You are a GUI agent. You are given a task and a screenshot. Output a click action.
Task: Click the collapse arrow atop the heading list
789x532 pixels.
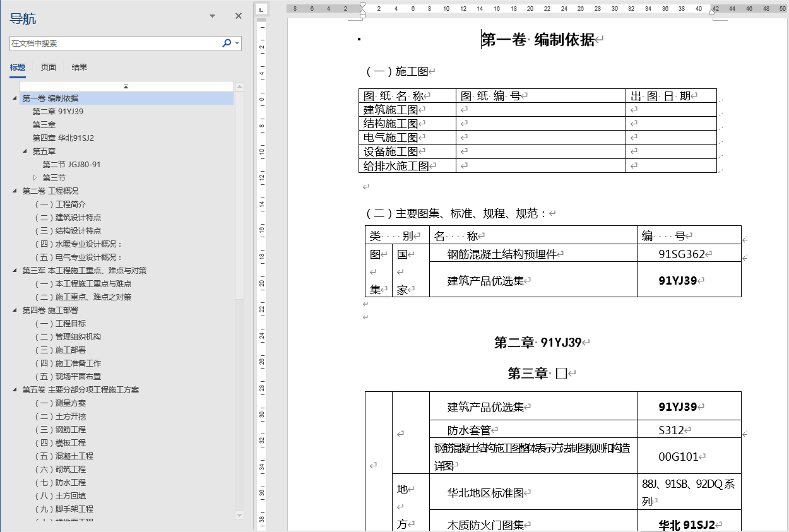[x=124, y=85]
